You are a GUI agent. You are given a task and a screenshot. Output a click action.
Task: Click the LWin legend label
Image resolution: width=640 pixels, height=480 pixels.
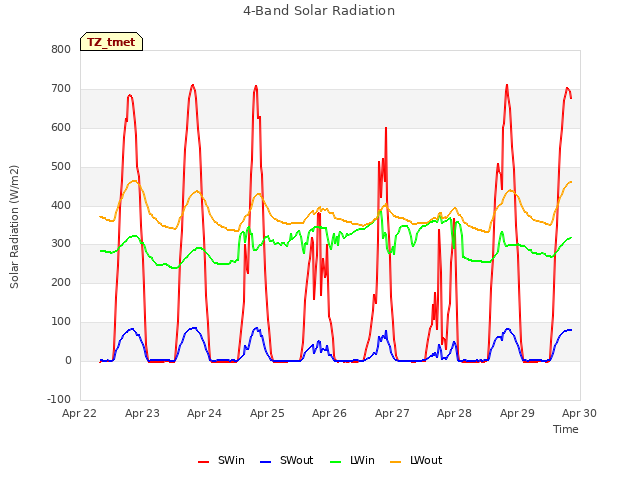click(x=362, y=460)
